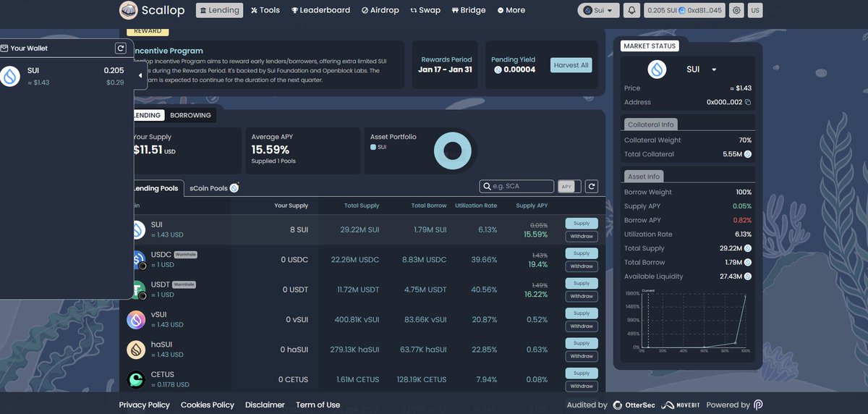Click the Total Collateral coin icon

[x=748, y=154]
